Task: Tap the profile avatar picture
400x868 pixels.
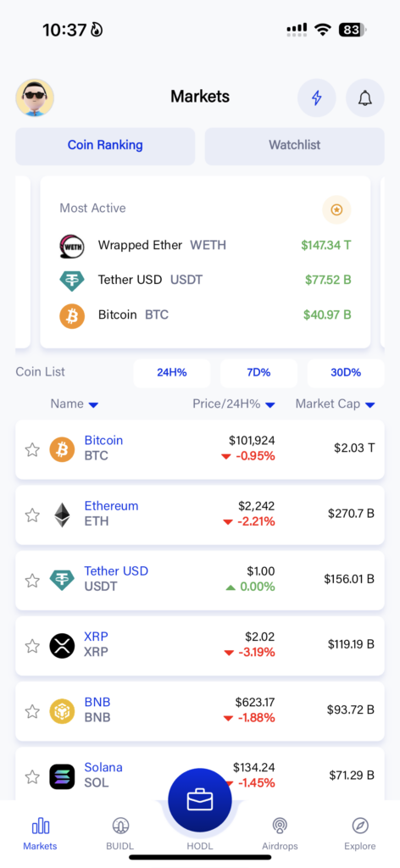Action: tap(35, 98)
